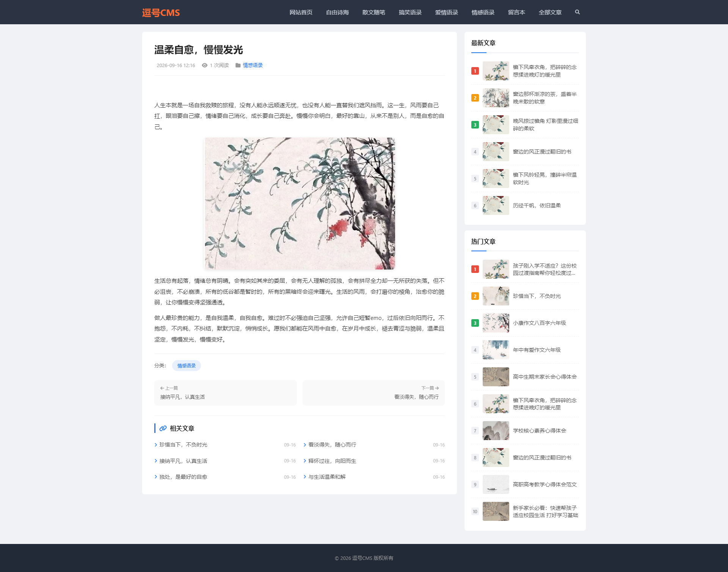Click chevron beside 珍惜当下，不负时光 related item
The width and height of the screenshot is (728, 572).
(x=156, y=445)
